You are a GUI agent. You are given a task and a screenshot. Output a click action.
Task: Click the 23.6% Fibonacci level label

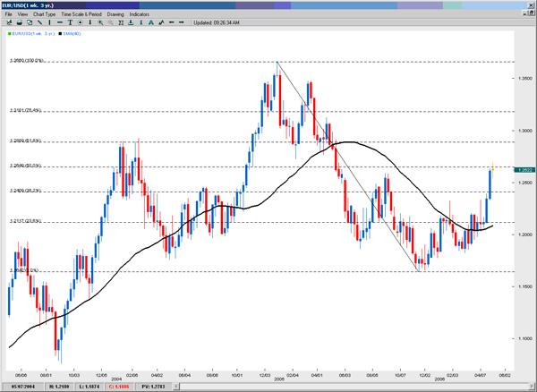[x=26, y=221]
